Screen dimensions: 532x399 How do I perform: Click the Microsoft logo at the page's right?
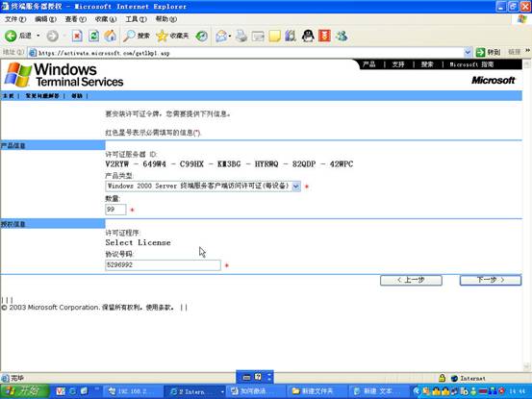pyautogui.click(x=493, y=81)
